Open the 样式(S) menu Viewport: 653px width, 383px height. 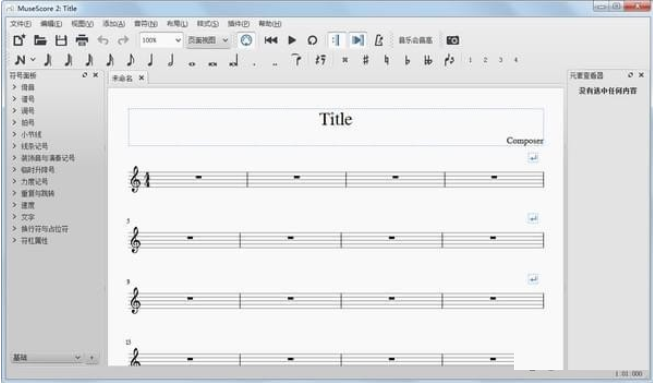click(207, 24)
